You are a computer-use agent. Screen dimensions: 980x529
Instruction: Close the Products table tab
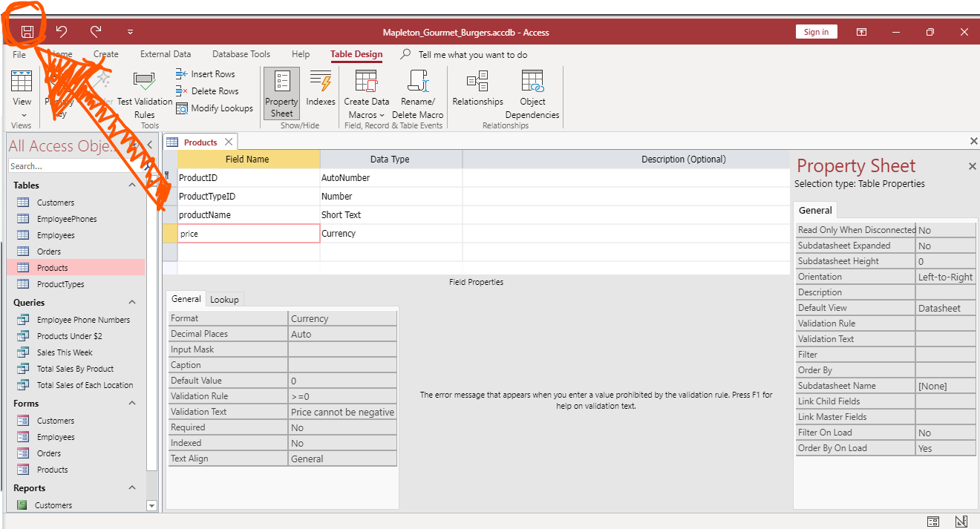pyautogui.click(x=229, y=142)
